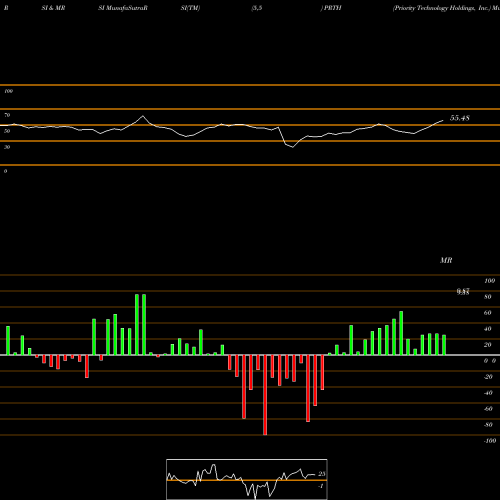Click the MR axis label -80
Viewport: 500px width, 500px height.
point(488,425)
